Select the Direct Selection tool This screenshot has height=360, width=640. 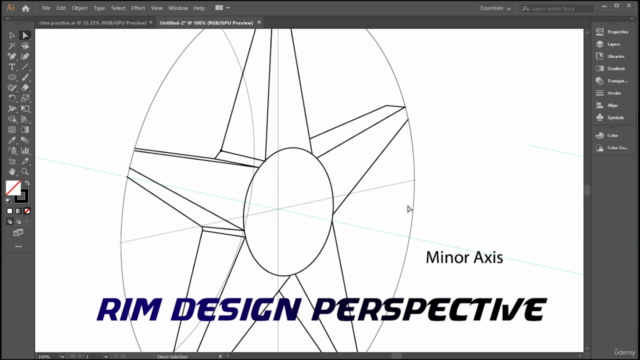point(25,36)
